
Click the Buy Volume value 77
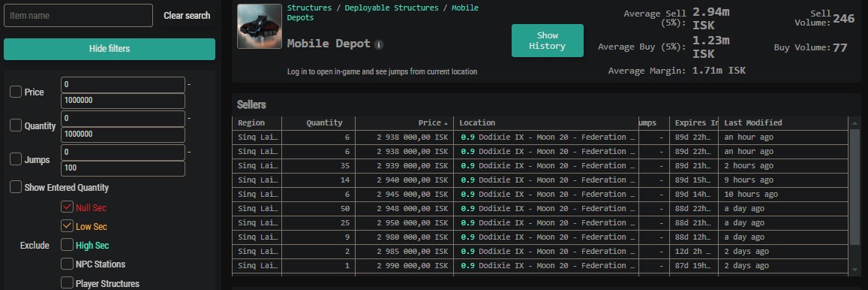click(x=839, y=47)
